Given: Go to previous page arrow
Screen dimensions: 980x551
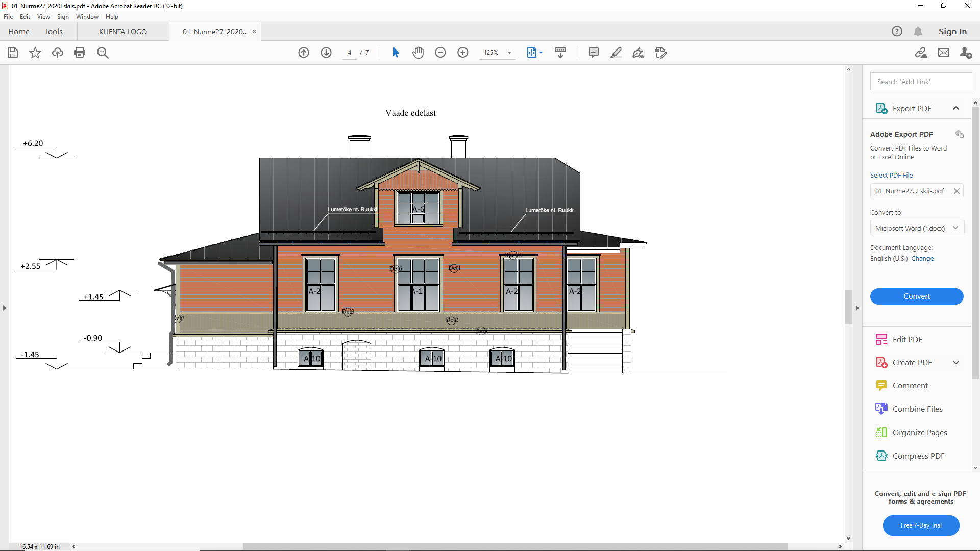Looking at the screenshot, I should (x=304, y=53).
